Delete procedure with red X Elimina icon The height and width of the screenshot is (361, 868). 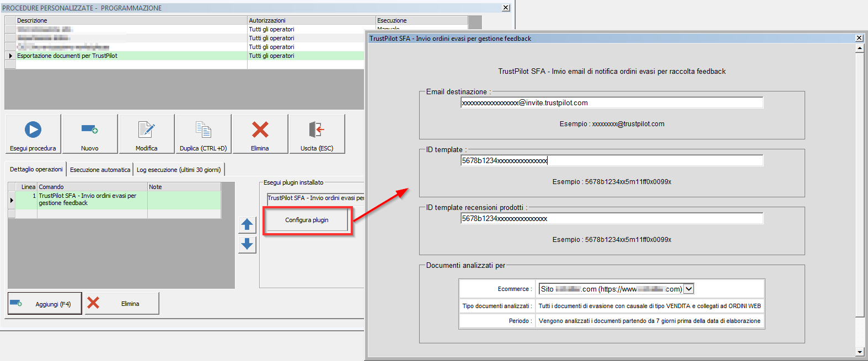coord(260,130)
